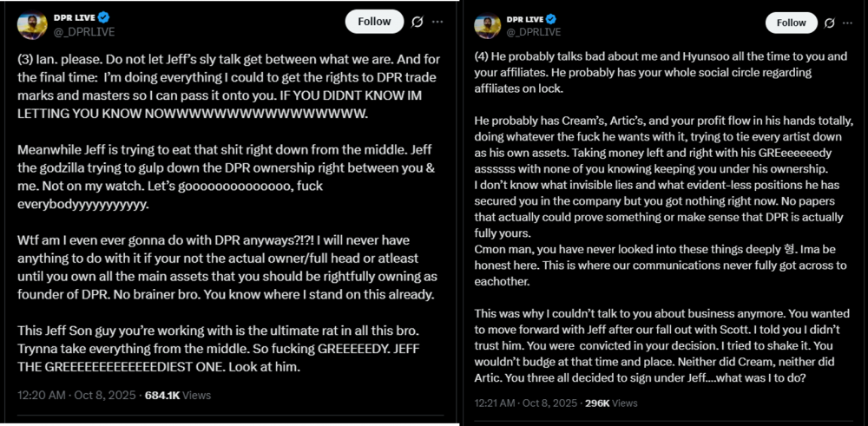Follow DPR LIVE from the left tweet

(x=374, y=22)
